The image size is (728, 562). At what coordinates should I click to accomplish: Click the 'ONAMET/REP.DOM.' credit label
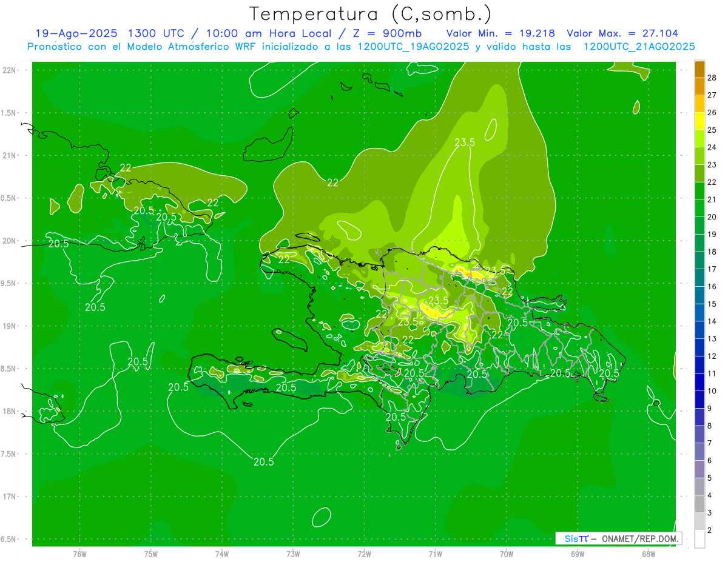[x=639, y=538]
